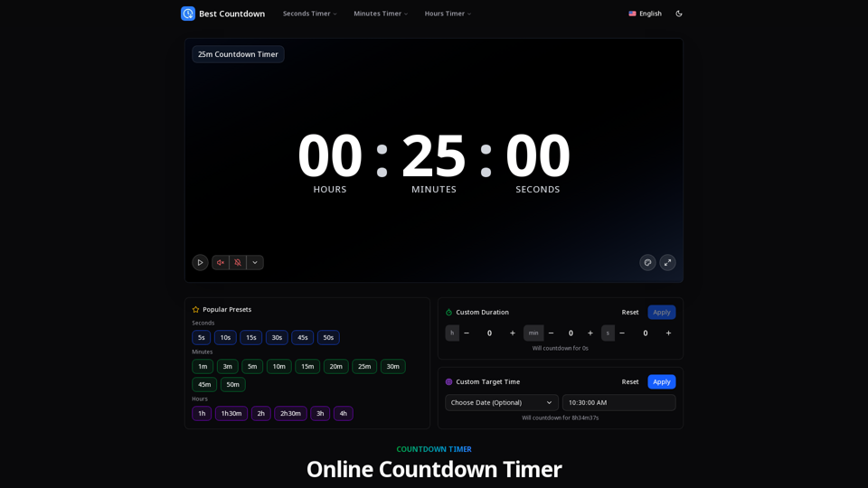Select the 25m preset
The image size is (868, 488).
[x=364, y=366]
